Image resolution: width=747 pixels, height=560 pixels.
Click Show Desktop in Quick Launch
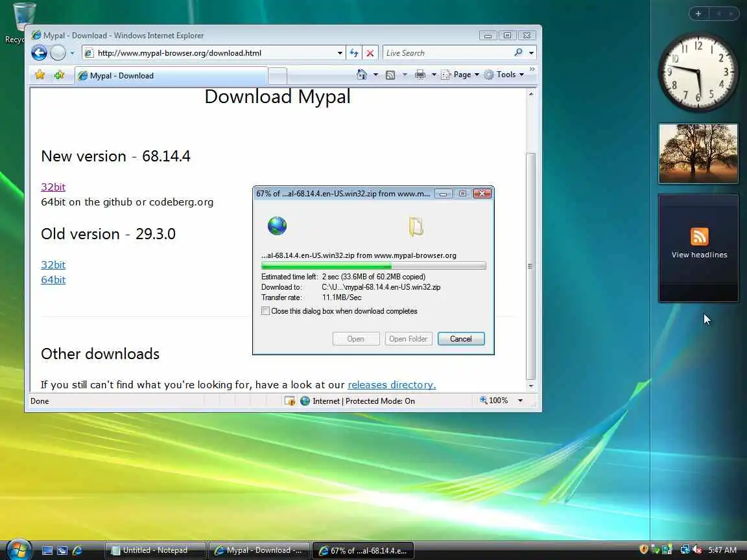(x=47, y=550)
